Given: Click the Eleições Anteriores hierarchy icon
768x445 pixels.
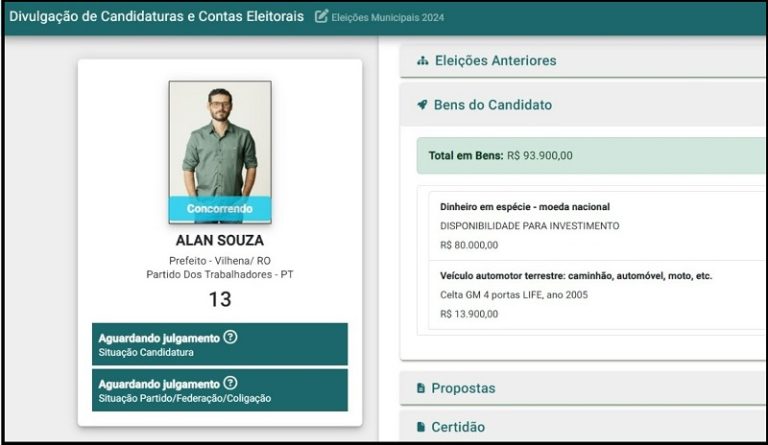Looking at the screenshot, I should pos(422,61).
